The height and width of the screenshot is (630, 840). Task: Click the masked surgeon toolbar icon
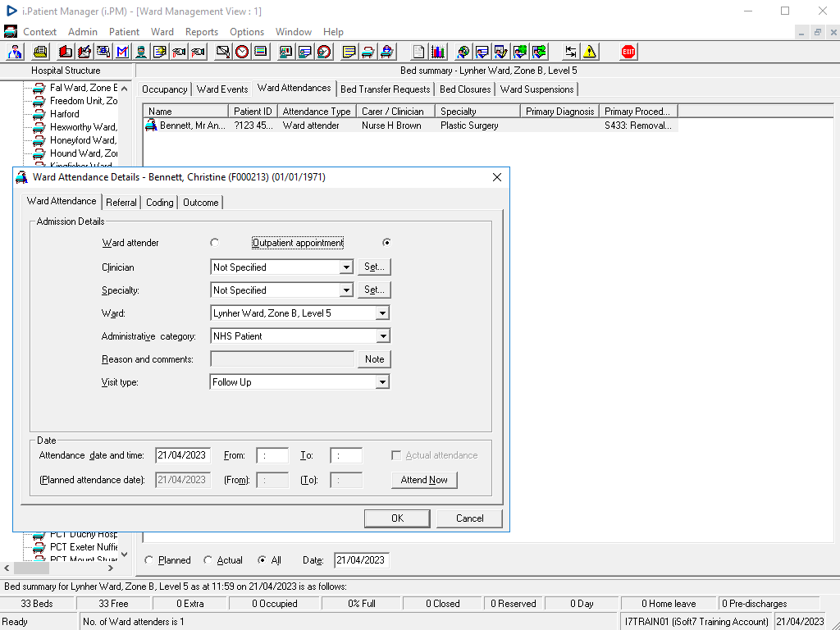141,52
